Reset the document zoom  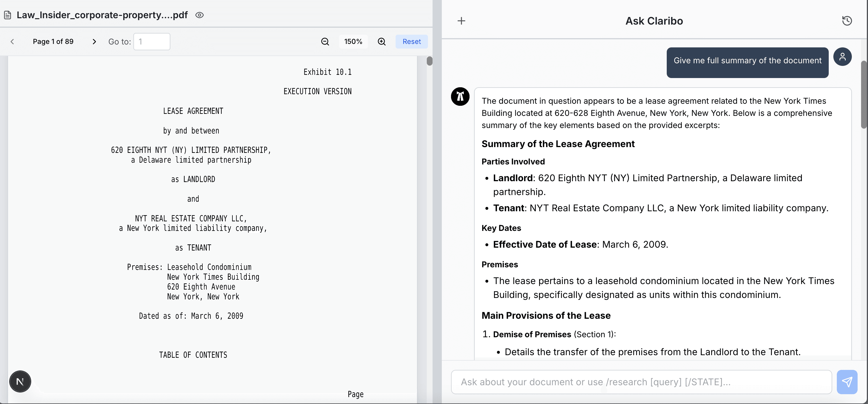click(x=411, y=42)
